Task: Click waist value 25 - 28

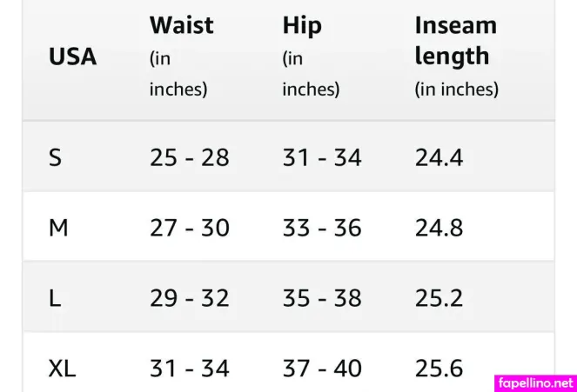Action: (x=189, y=158)
